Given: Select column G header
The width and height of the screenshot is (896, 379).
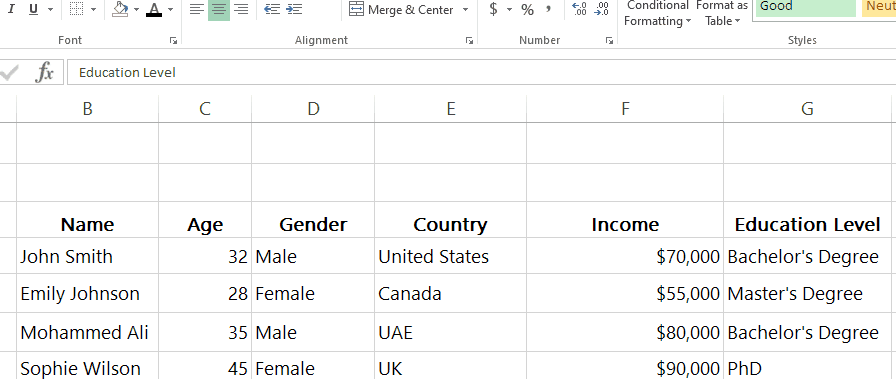Looking at the screenshot, I should tap(807, 109).
